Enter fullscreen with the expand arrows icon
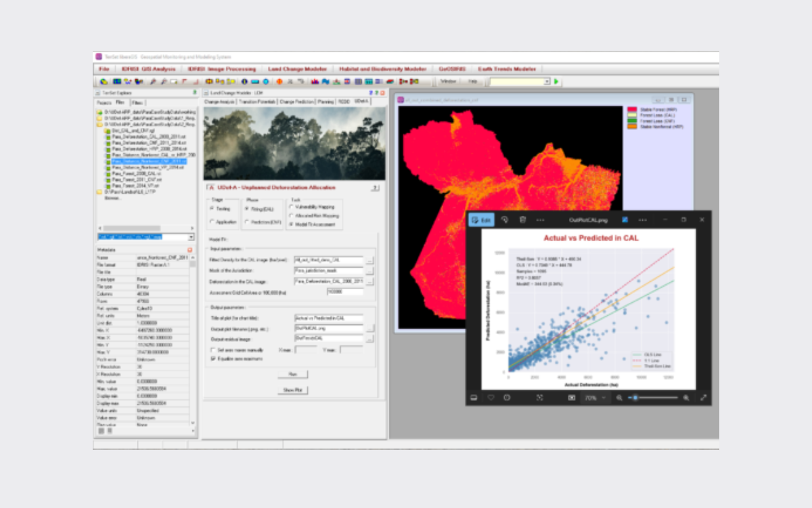812x508 pixels. tap(704, 398)
